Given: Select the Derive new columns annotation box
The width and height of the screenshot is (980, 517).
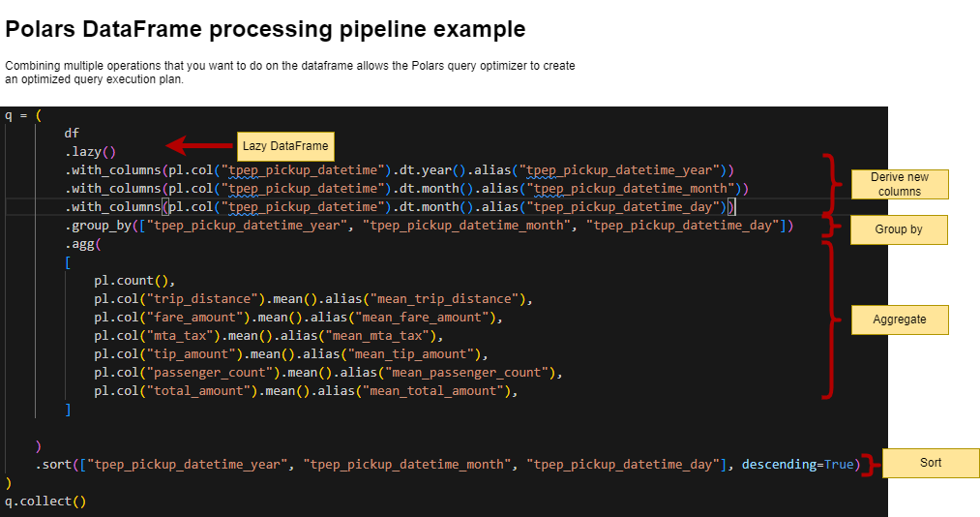Looking at the screenshot, I should pyautogui.click(x=900, y=184).
